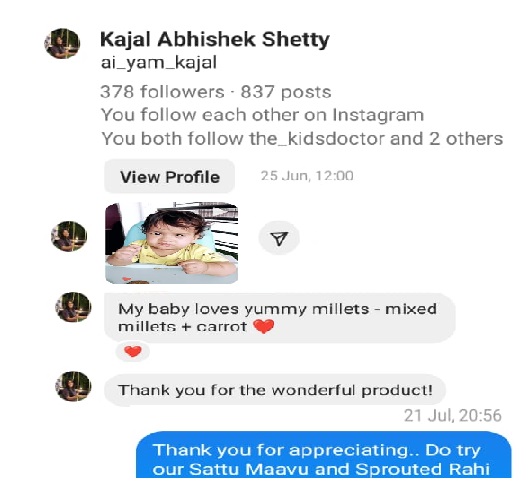Click 'You follow each other on Instagram' text
Viewport: 531px width, 497px height.
[x=262, y=115]
